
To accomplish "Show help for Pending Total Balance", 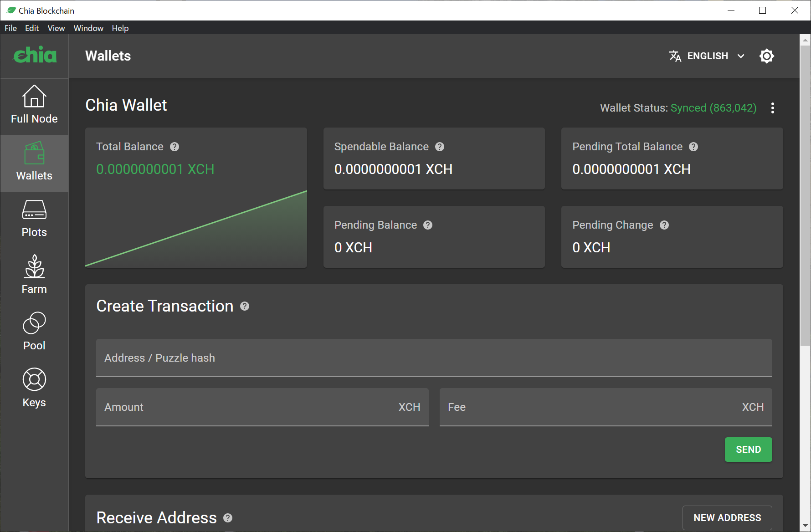I will (693, 147).
